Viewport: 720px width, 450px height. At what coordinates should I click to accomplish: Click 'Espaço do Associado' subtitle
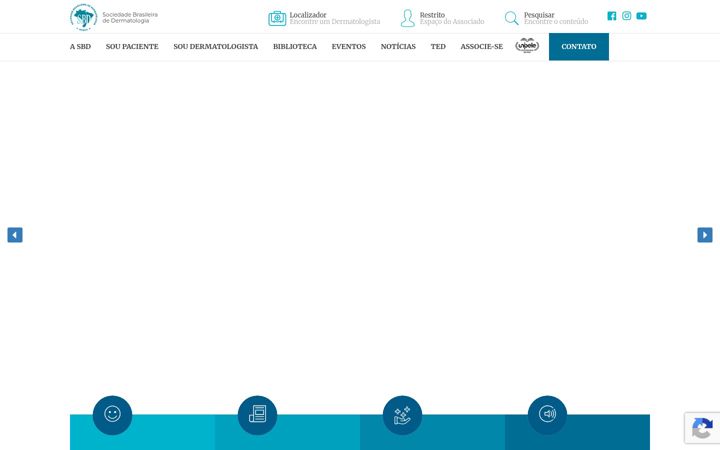[452, 22]
